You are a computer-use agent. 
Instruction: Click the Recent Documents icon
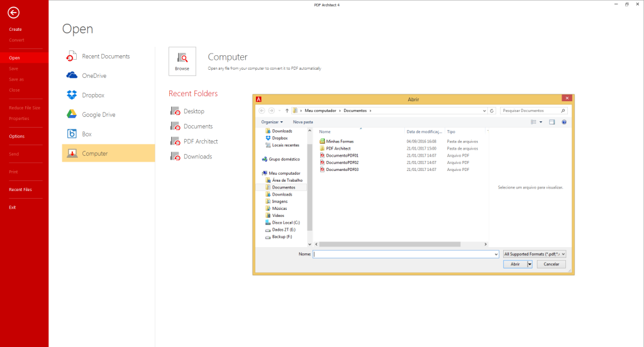pos(72,56)
